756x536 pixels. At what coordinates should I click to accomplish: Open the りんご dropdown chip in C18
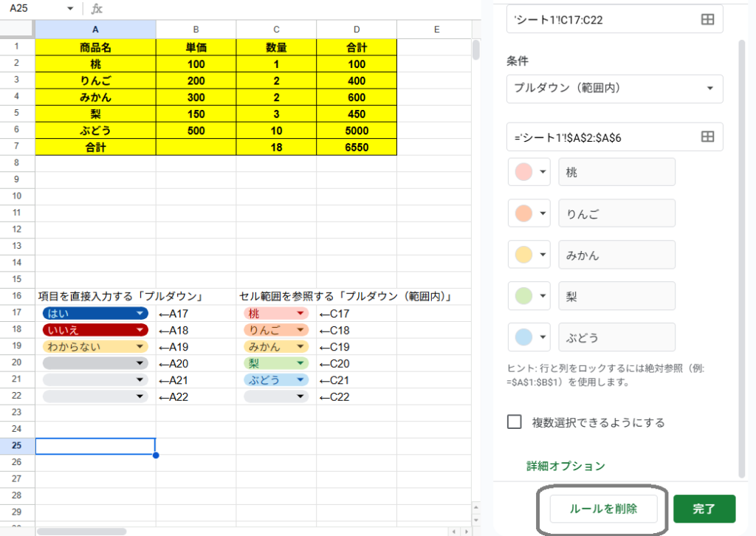[276, 330]
